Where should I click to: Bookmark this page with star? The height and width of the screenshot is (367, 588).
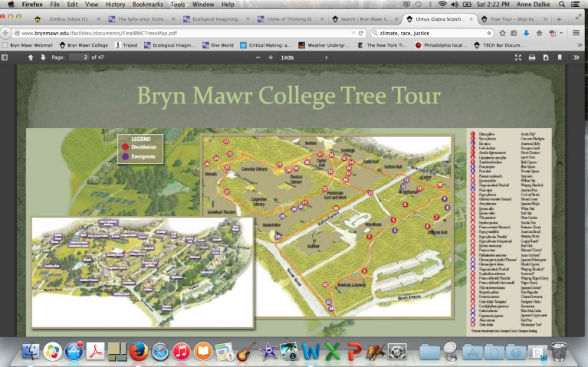(502, 33)
